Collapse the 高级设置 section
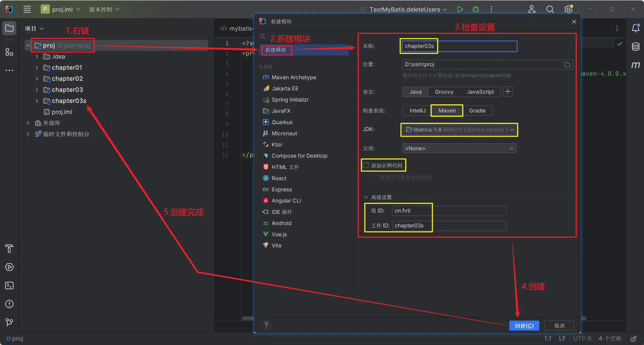The height and width of the screenshot is (345, 644). (x=366, y=197)
